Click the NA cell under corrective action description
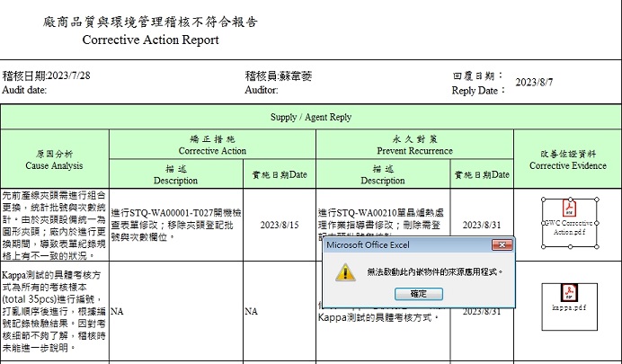The image size is (622, 364). coord(176,311)
